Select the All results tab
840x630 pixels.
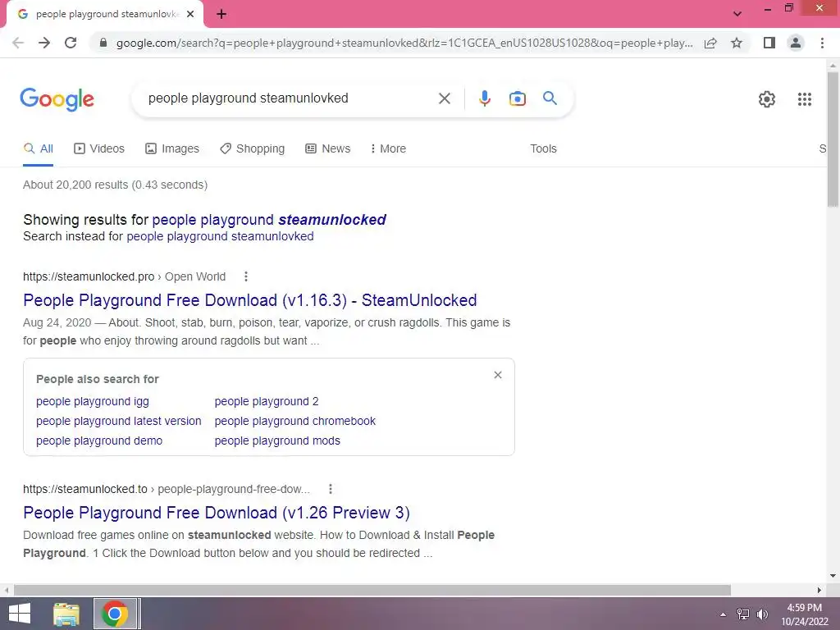[x=38, y=149]
